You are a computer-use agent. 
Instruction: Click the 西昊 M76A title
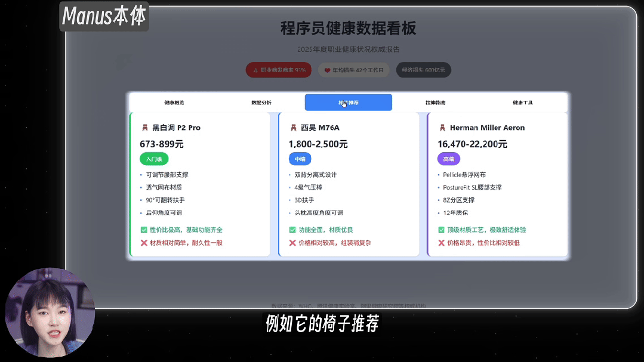click(x=320, y=128)
